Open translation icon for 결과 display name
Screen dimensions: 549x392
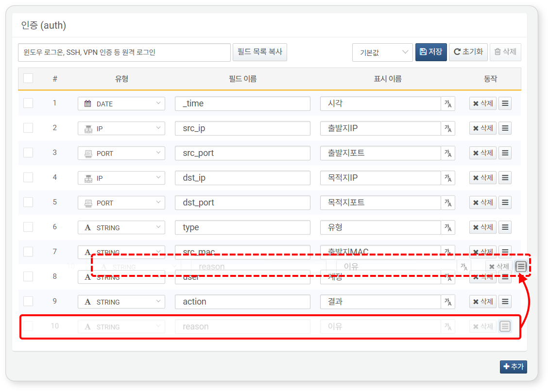pyautogui.click(x=448, y=302)
